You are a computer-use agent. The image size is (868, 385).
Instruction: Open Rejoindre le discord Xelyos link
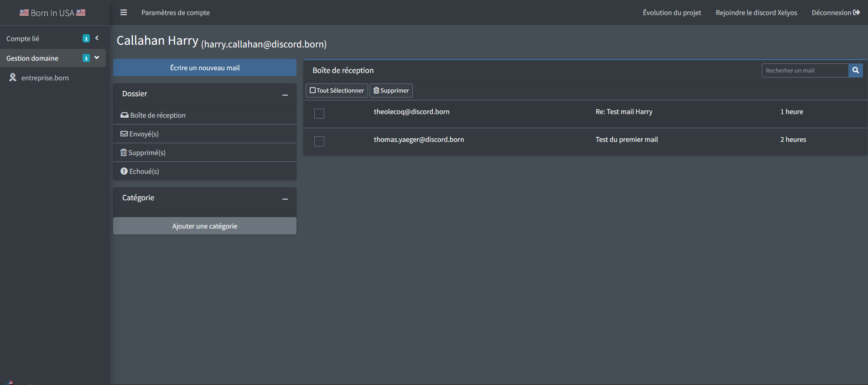pos(756,13)
